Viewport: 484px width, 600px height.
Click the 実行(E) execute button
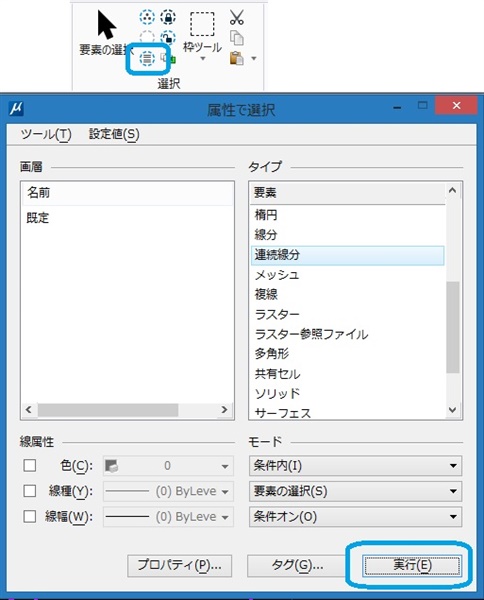(412, 565)
